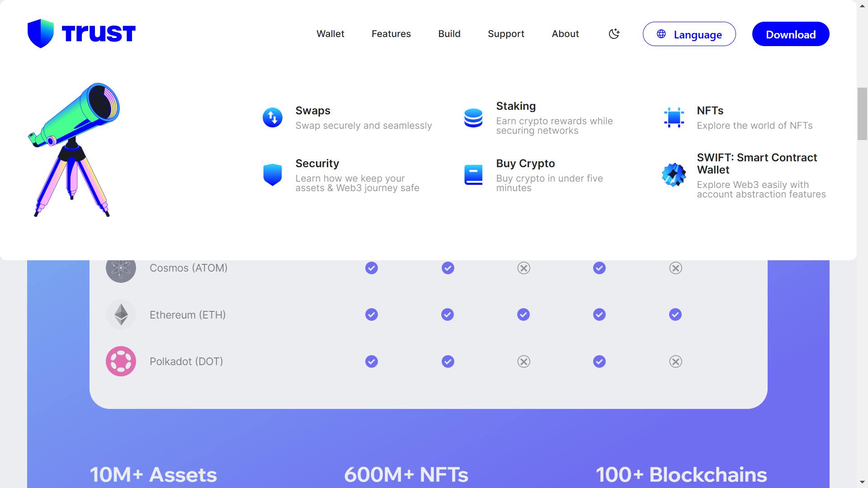The image size is (868, 488).
Task: Click the Polkadot DOT checkmark toggle
Action: pyautogui.click(x=372, y=361)
